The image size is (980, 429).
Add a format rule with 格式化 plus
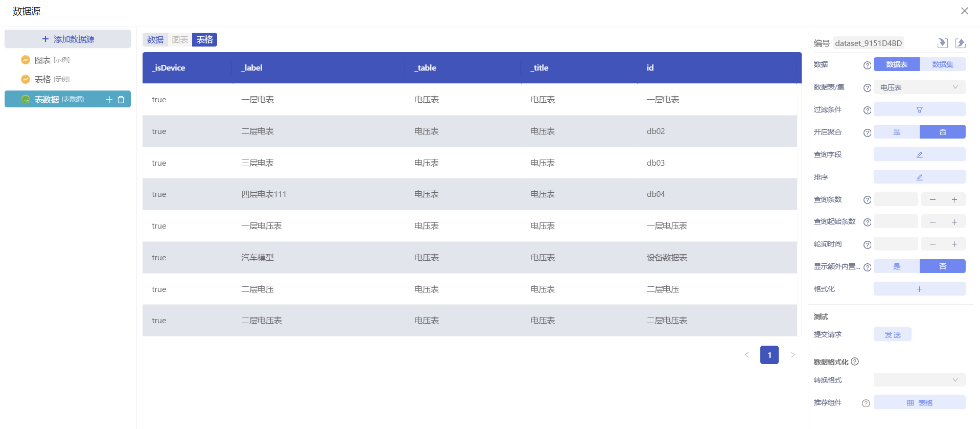click(x=919, y=289)
